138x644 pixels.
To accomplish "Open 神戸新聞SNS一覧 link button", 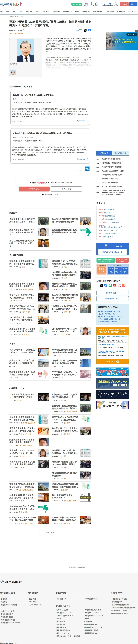I will coord(112,298).
